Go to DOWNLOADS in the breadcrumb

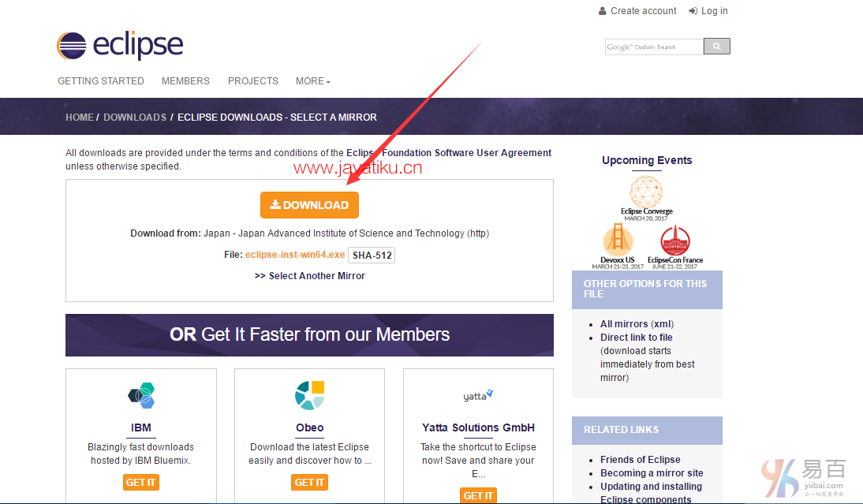pos(135,117)
